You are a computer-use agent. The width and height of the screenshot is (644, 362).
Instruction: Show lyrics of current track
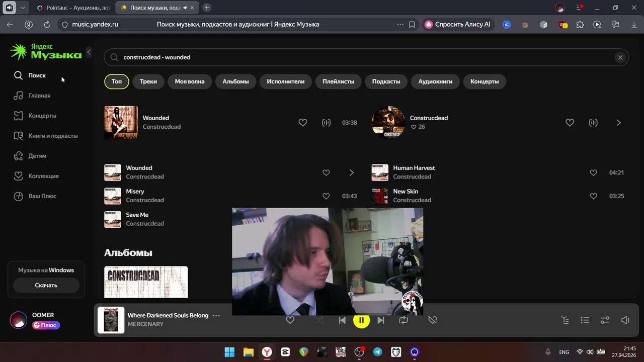coord(565,320)
